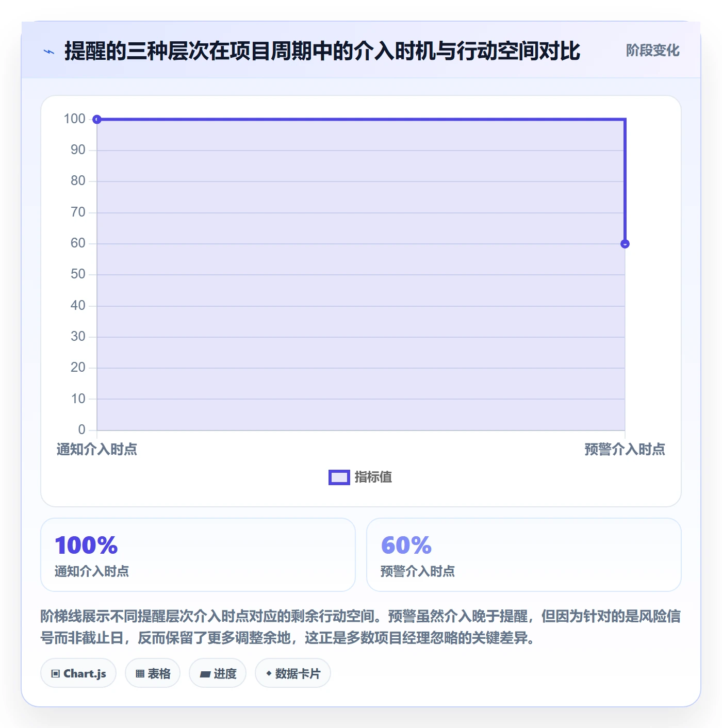Viewport: 722px width, 728px height.
Task: Click the 通知介入时点 caption under 100%
Action: (92, 571)
